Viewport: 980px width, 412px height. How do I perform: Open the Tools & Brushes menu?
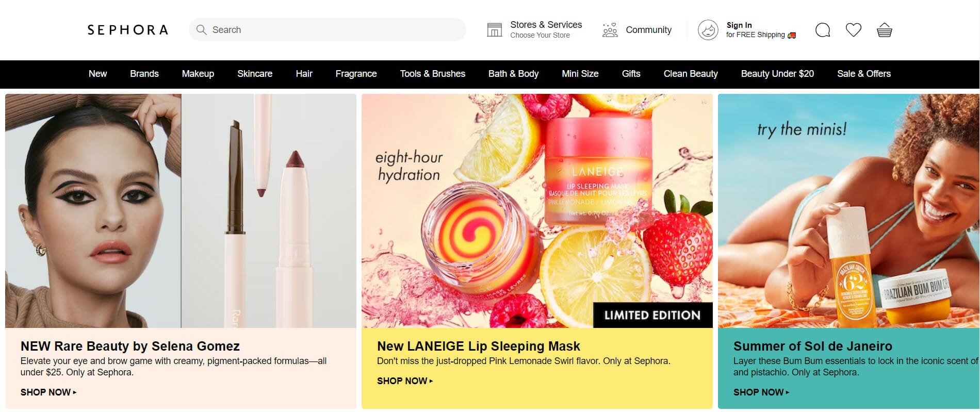433,74
